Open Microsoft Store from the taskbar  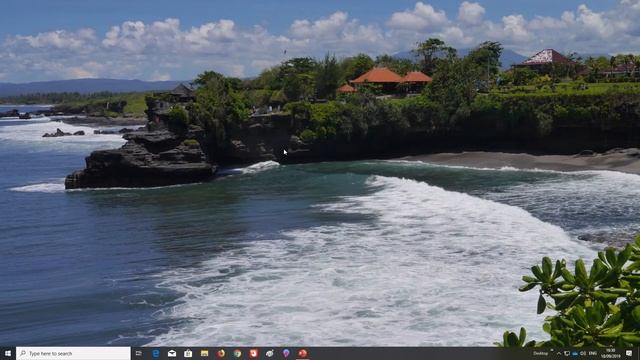pyautogui.click(x=188, y=353)
